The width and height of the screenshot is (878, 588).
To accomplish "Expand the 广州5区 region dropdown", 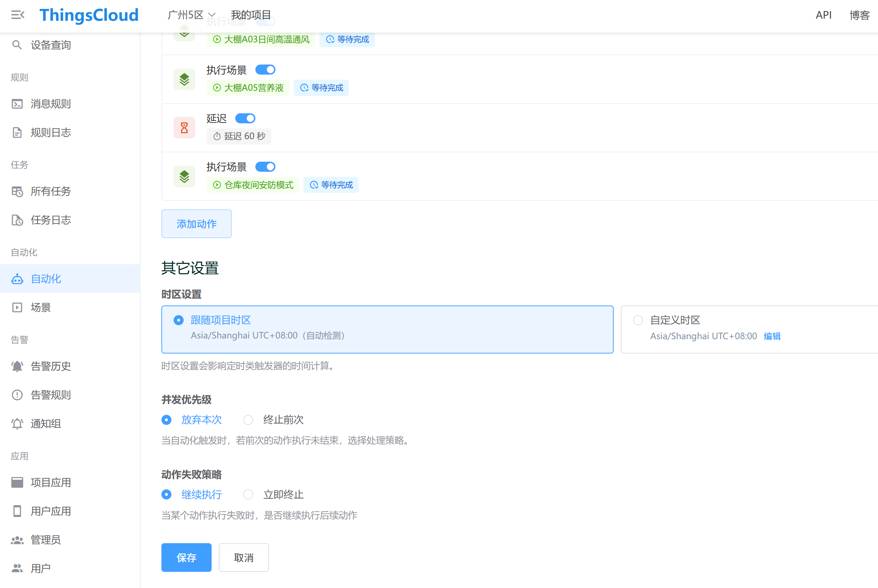I will click(191, 15).
